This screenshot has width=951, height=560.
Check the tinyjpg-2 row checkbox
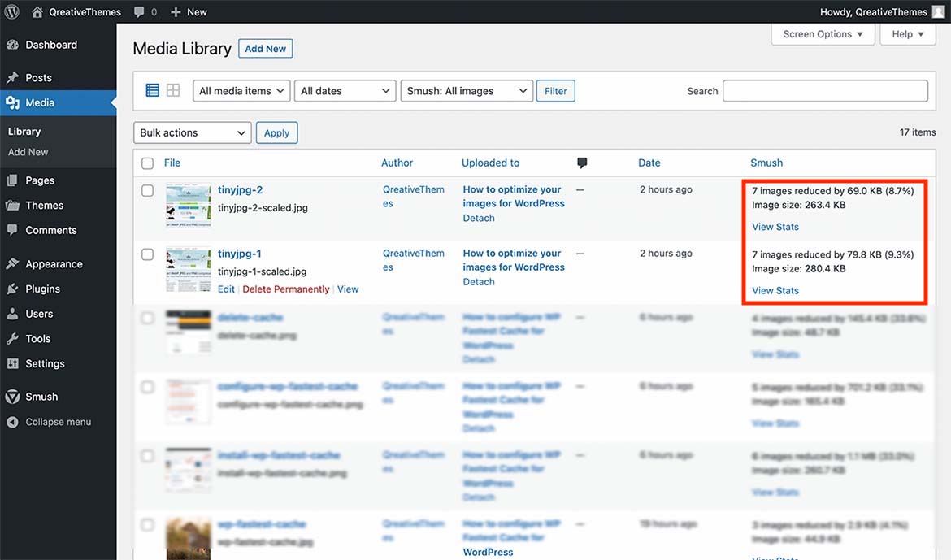tap(147, 190)
